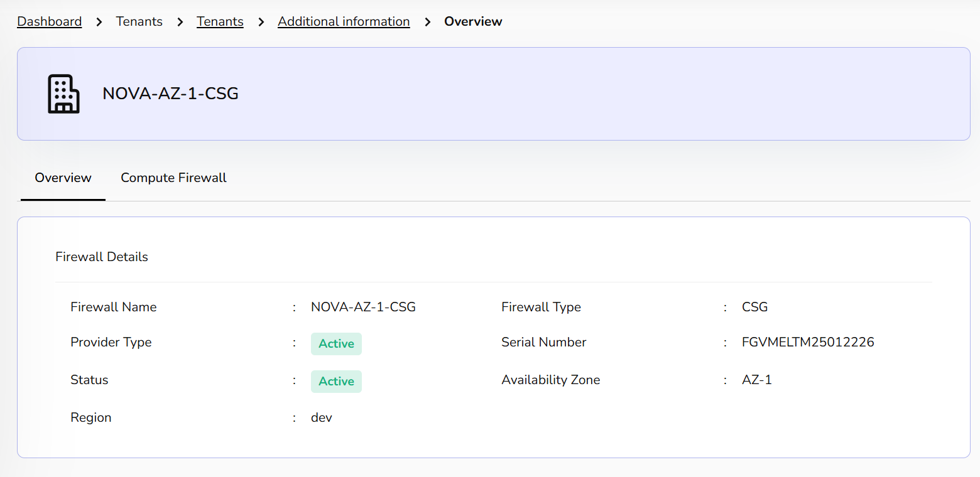Click the Firewall Details section heading
The height and width of the screenshot is (477, 980).
point(102,257)
